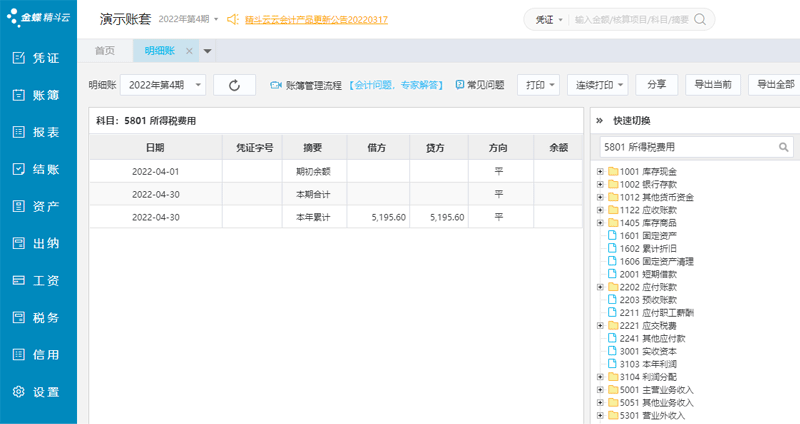The height and width of the screenshot is (424, 800).
Task: Click the 金蝶精斗云 logo
Action: [x=38, y=18]
